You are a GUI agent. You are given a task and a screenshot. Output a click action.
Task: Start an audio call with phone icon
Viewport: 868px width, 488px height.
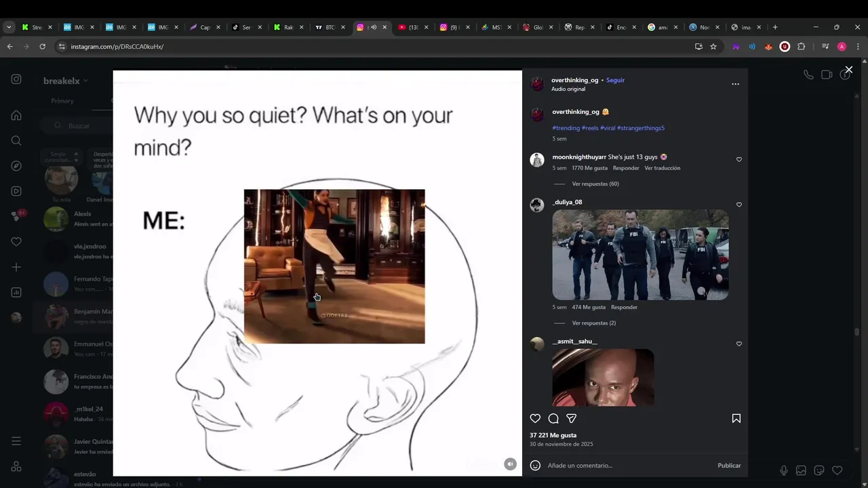point(808,75)
